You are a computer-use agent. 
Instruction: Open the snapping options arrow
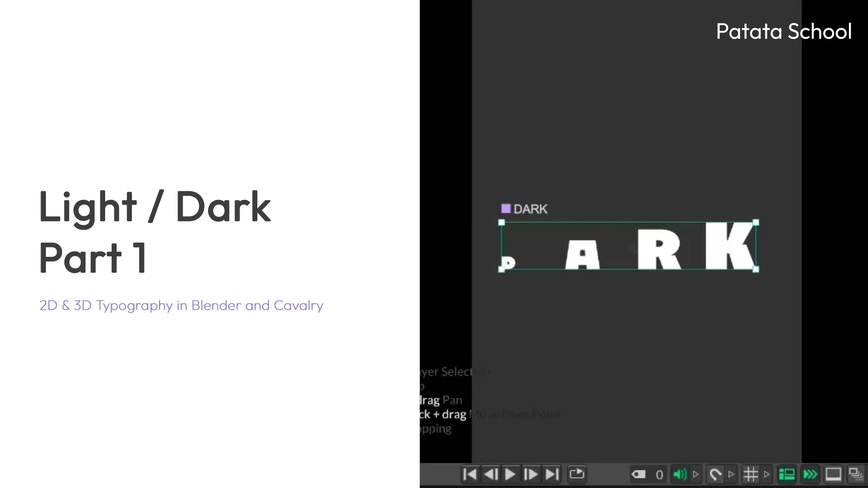(731, 474)
